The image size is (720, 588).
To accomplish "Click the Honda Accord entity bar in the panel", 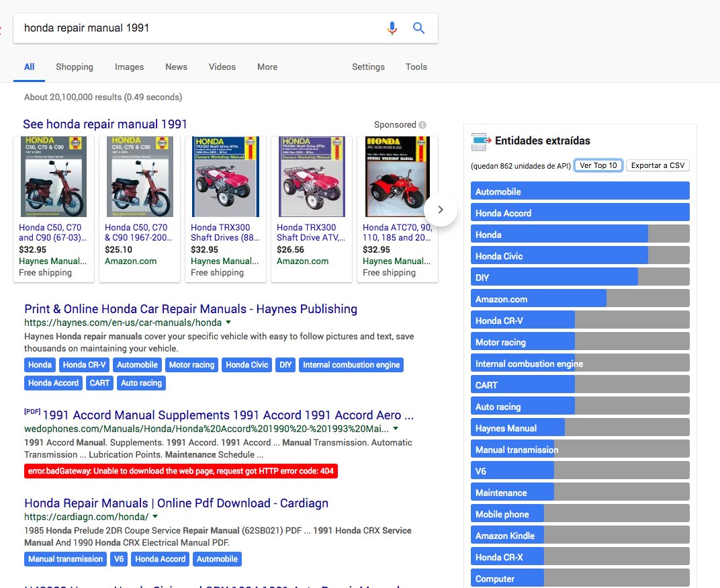I will pos(580,213).
